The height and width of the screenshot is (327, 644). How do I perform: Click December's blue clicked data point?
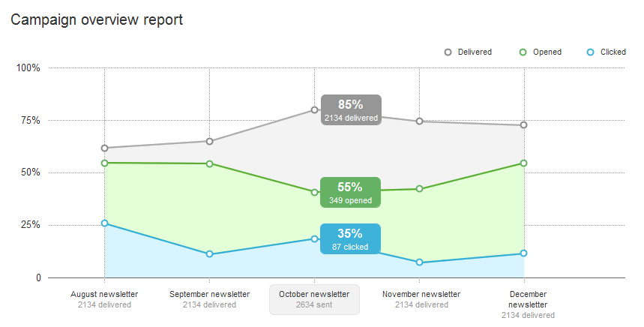coord(524,253)
